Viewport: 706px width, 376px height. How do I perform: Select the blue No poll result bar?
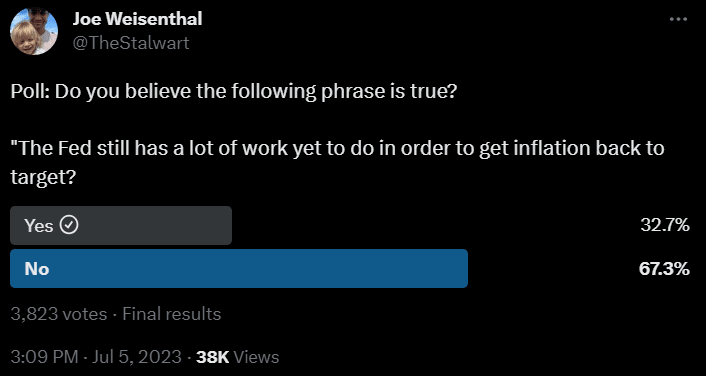pyautogui.click(x=239, y=268)
